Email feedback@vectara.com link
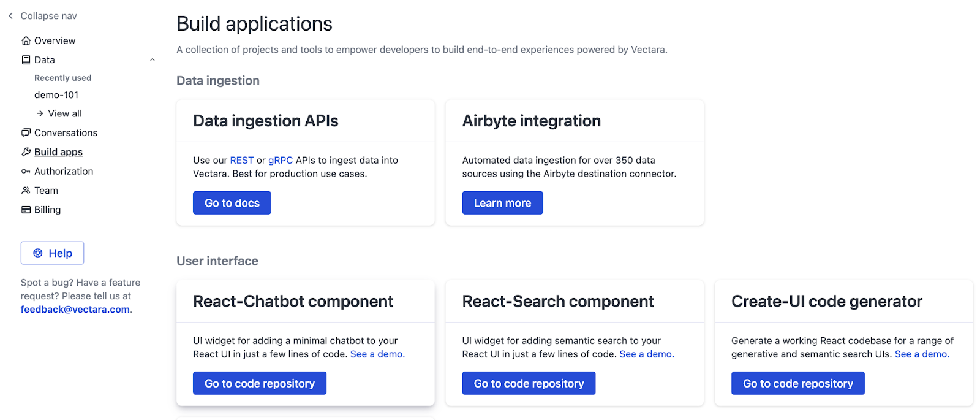 point(75,309)
